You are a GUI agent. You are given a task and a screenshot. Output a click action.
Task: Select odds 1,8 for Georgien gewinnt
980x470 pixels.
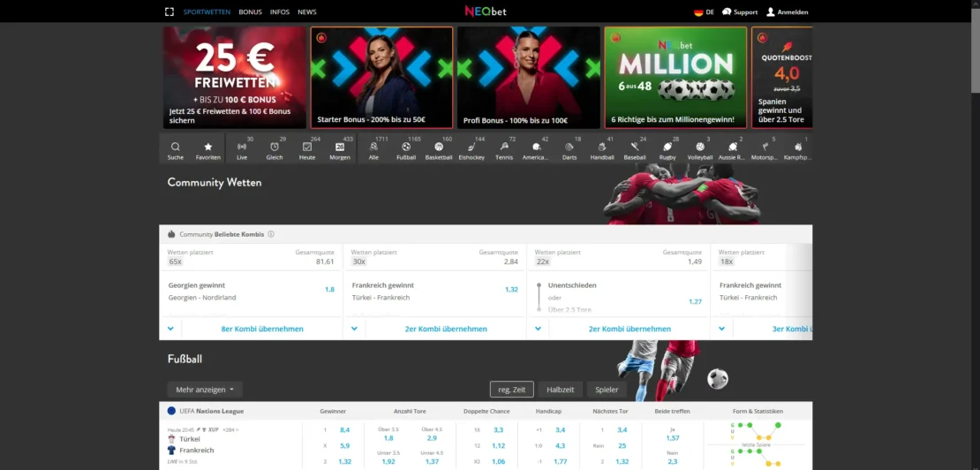(x=329, y=290)
